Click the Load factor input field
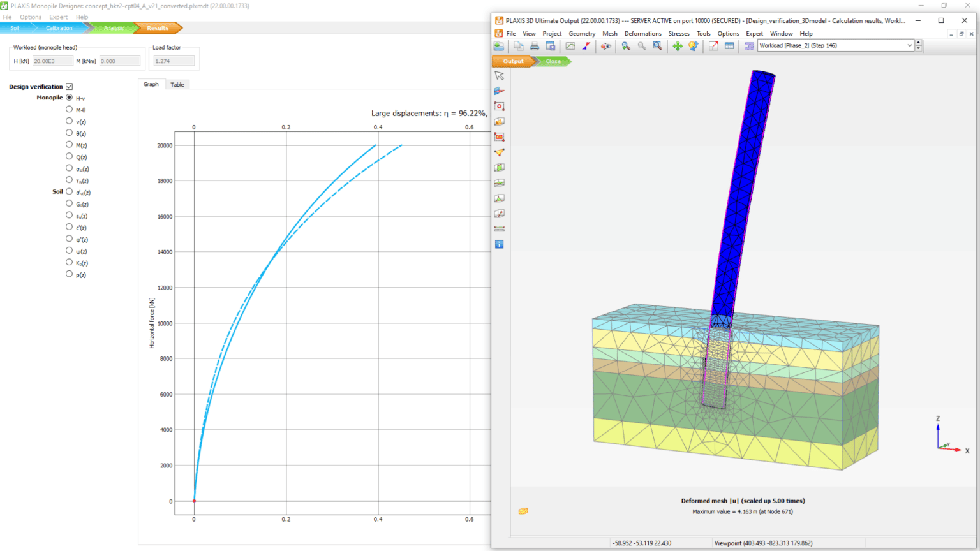This screenshot has width=980, height=551. click(x=174, y=61)
